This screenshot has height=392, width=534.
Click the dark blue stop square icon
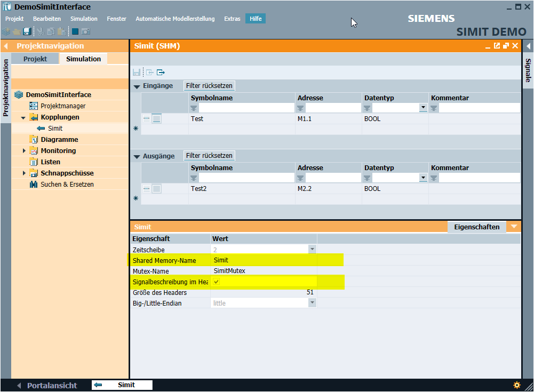(x=75, y=31)
